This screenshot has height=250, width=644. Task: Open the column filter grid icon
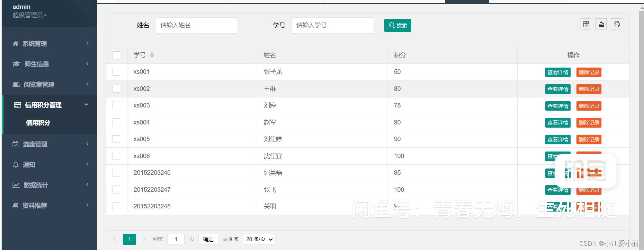point(585,24)
